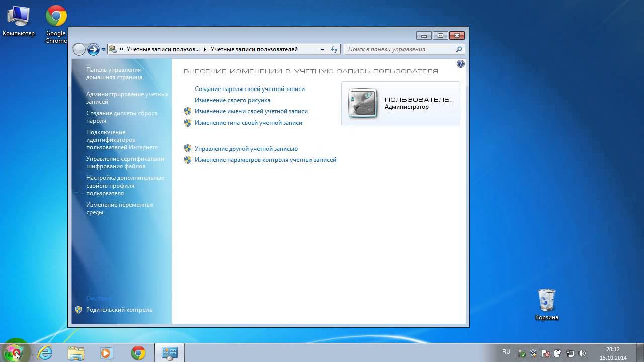Click shield icon beside Родительский контроль

[x=78, y=310]
